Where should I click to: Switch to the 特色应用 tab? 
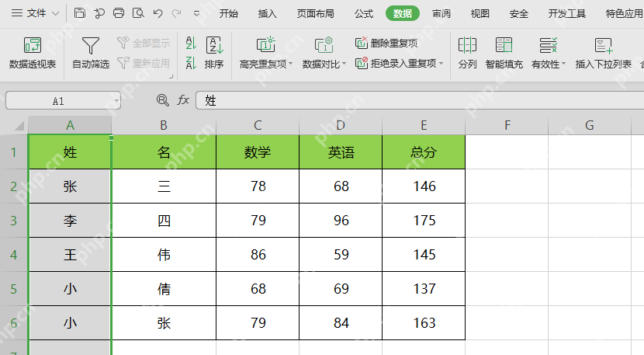tap(625, 13)
